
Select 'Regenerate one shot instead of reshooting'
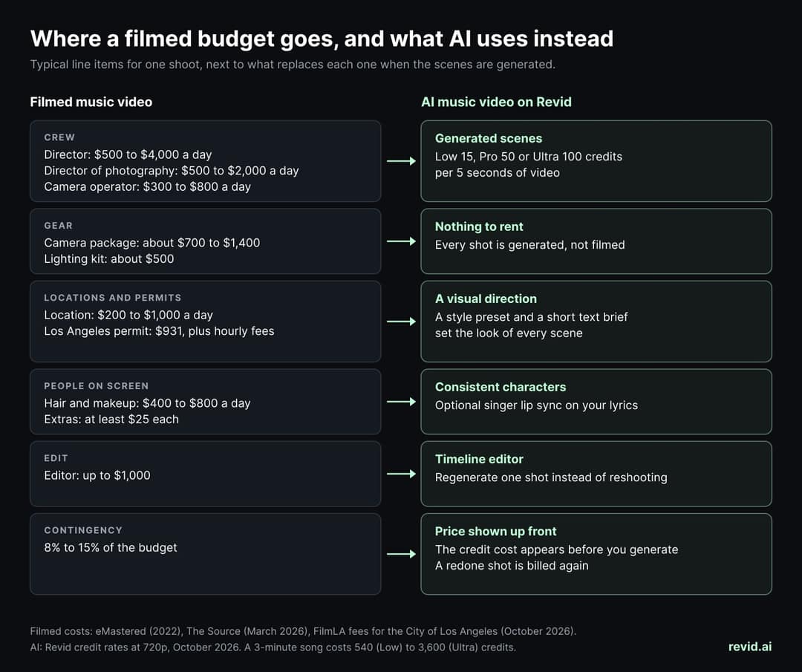click(x=551, y=477)
